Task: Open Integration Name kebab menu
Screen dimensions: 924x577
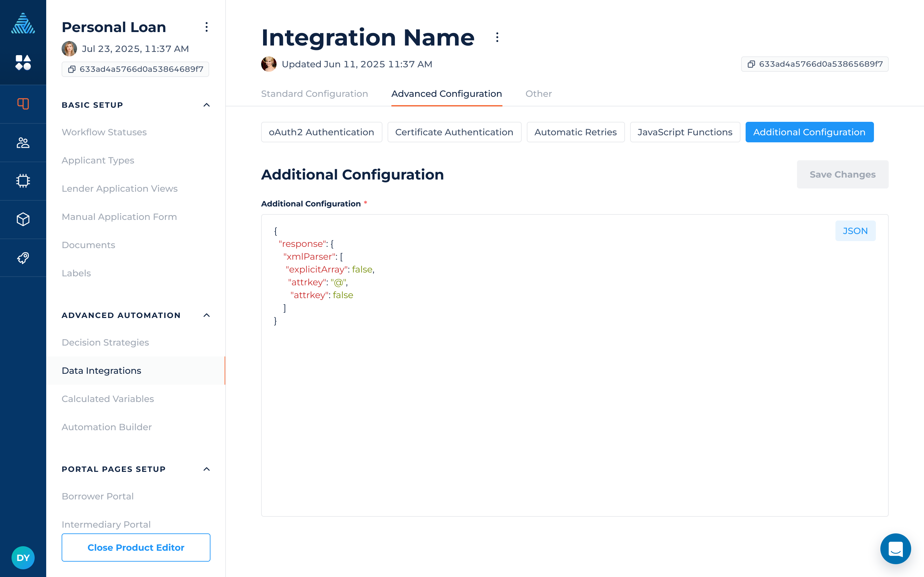Action: 497,38
